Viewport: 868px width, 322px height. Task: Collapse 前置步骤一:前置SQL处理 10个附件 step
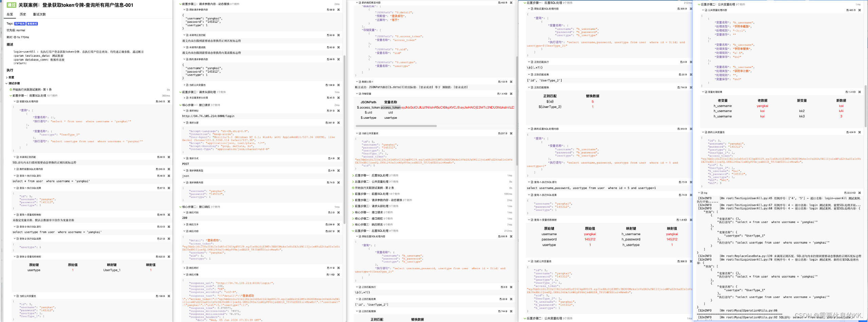pos(11,96)
